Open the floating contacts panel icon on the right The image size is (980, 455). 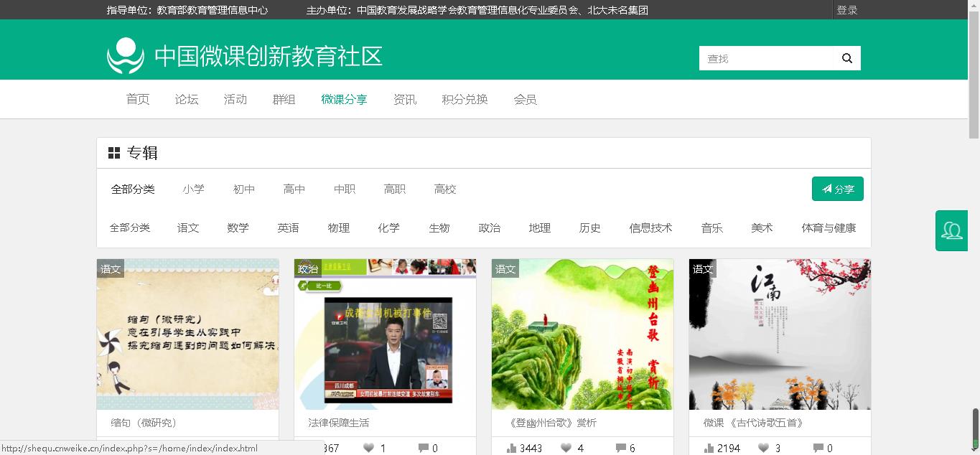pos(951,230)
